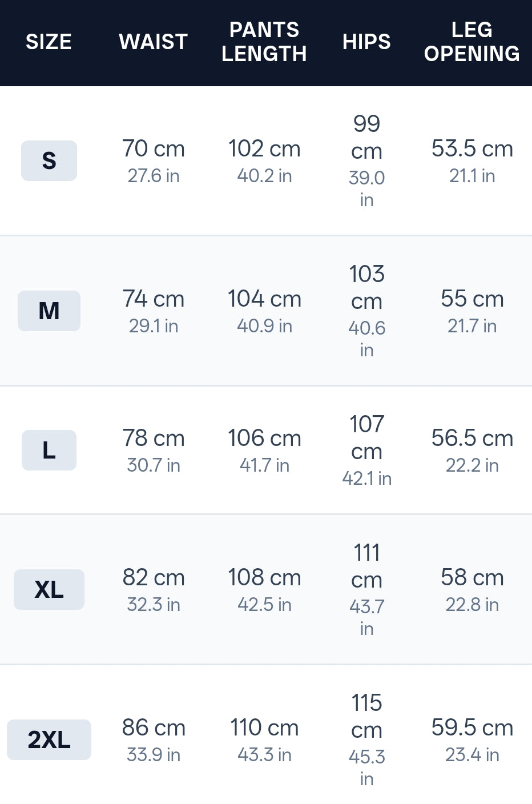Select the XL size badge
532x804 pixels.
click(x=49, y=589)
